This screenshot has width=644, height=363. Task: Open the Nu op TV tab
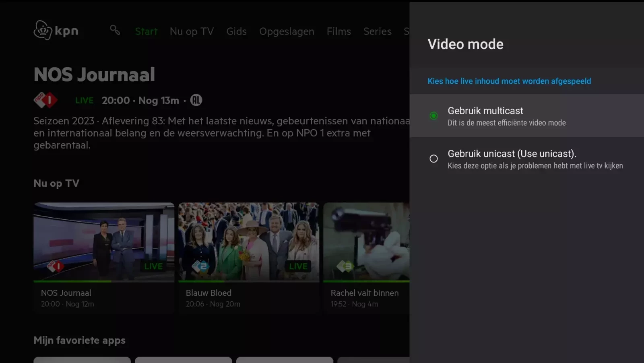point(192,31)
